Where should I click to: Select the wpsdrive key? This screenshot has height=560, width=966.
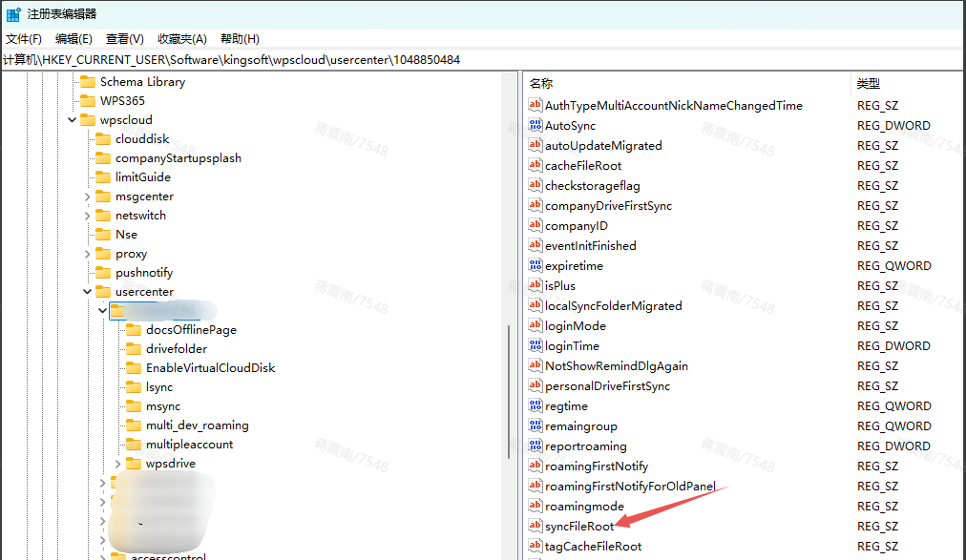(171, 464)
